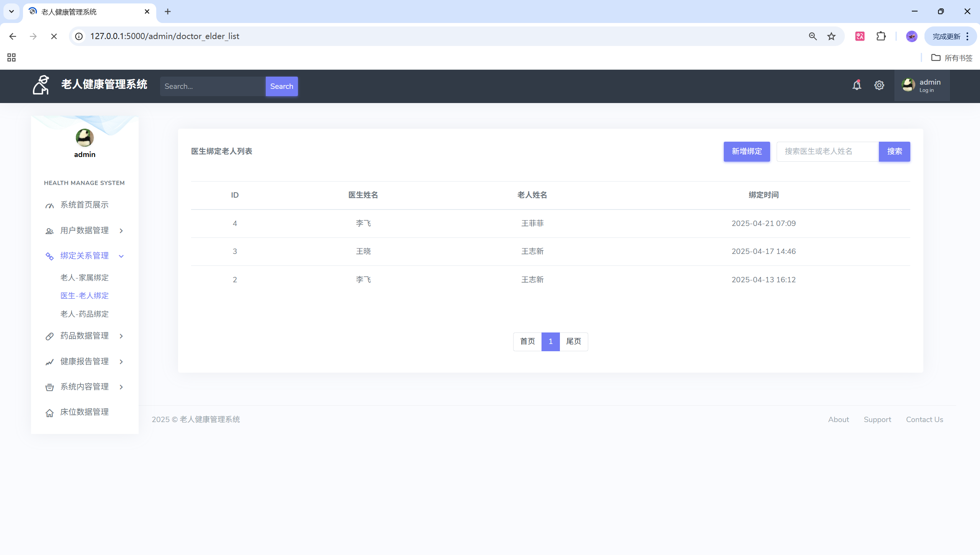Image resolution: width=980 pixels, height=555 pixels.
Task: Click the browser zoom magnifier icon
Action: tap(813, 36)
